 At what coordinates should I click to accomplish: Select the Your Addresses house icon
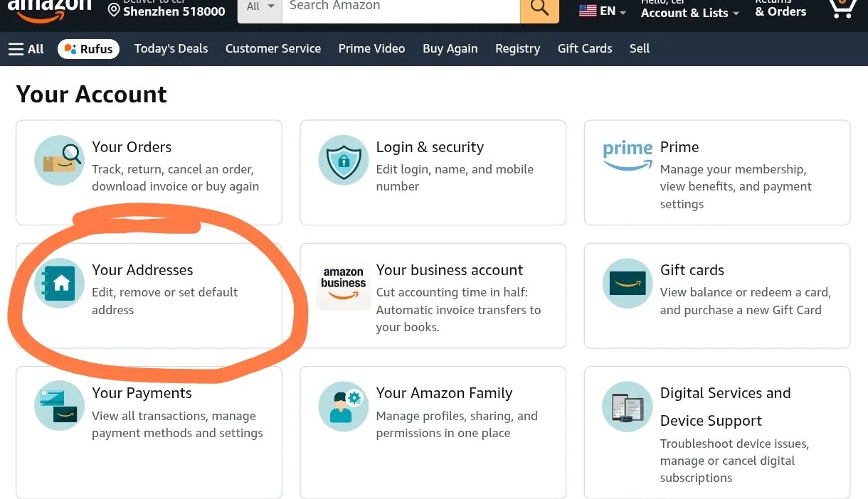point(60,284)
